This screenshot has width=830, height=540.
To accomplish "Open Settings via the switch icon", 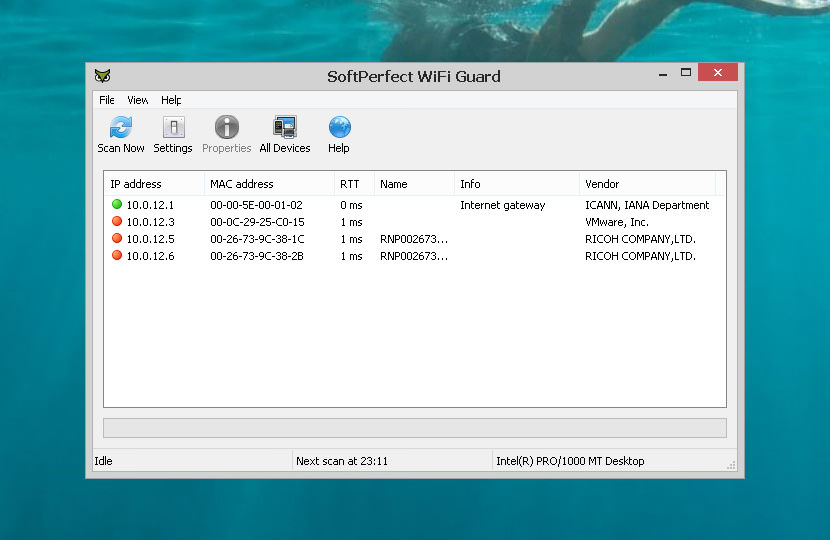I will click(173, 128).
